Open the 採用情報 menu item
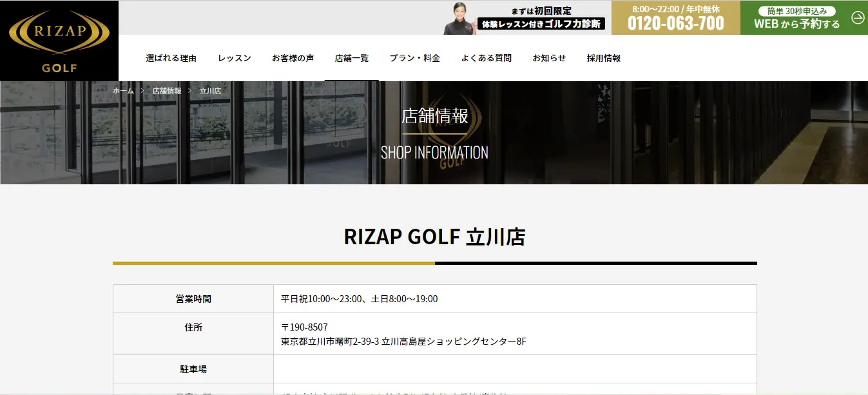 tap(604, 58)
